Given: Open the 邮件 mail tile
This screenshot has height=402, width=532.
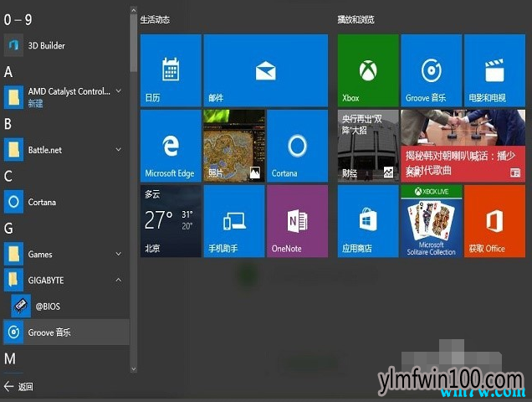Looking at the screenshot, I should coord(266,70).
